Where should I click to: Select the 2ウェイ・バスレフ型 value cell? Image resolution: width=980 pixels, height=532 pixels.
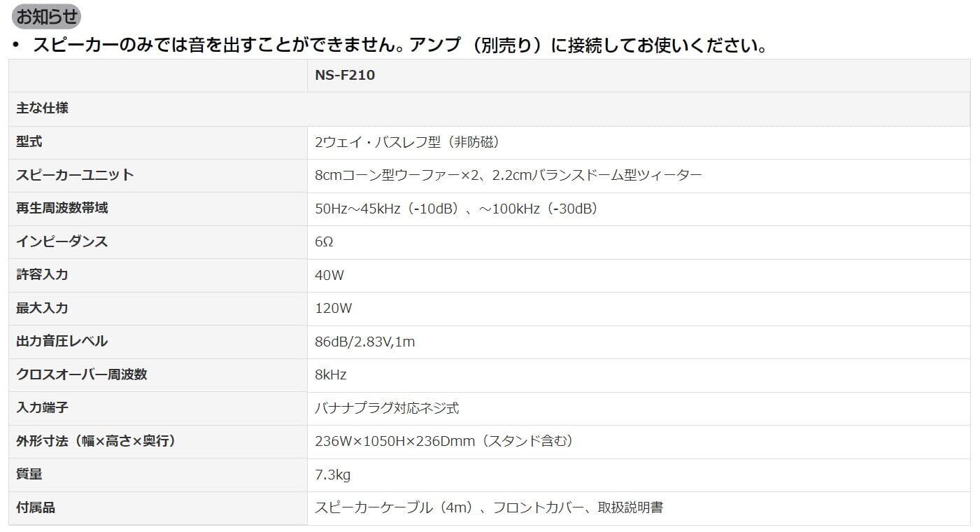tap(407, 143)
